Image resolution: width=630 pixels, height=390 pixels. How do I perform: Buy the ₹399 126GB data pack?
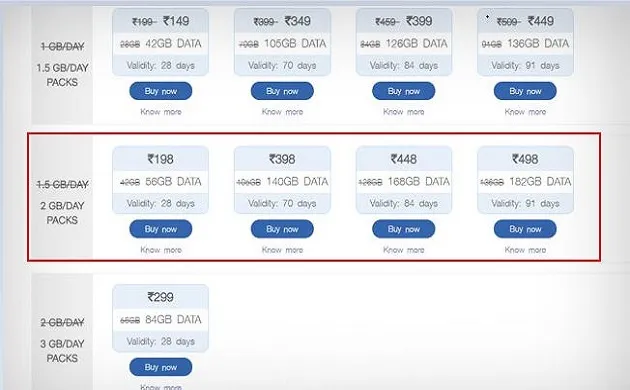pyautogui.click(x=403, y=91)
